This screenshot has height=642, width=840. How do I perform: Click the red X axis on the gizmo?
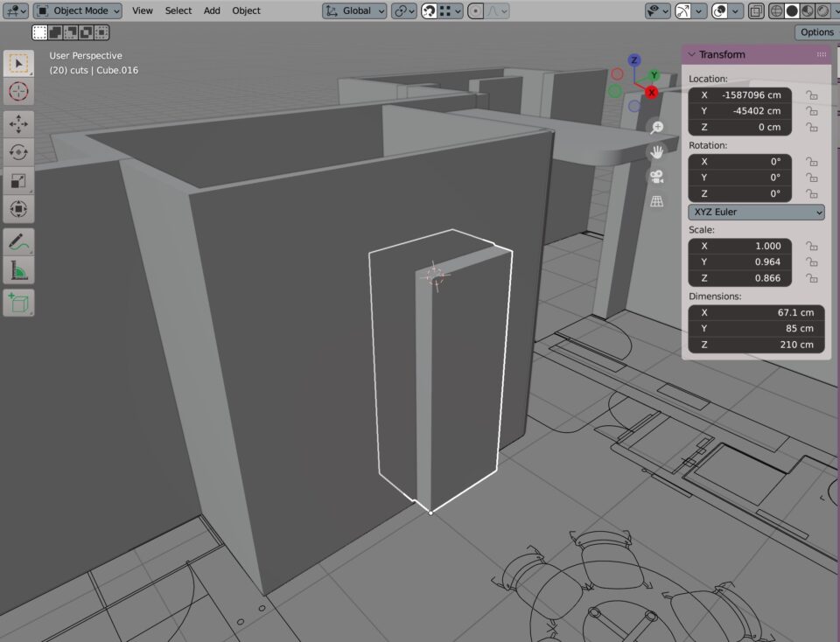(x=651, y=92)
